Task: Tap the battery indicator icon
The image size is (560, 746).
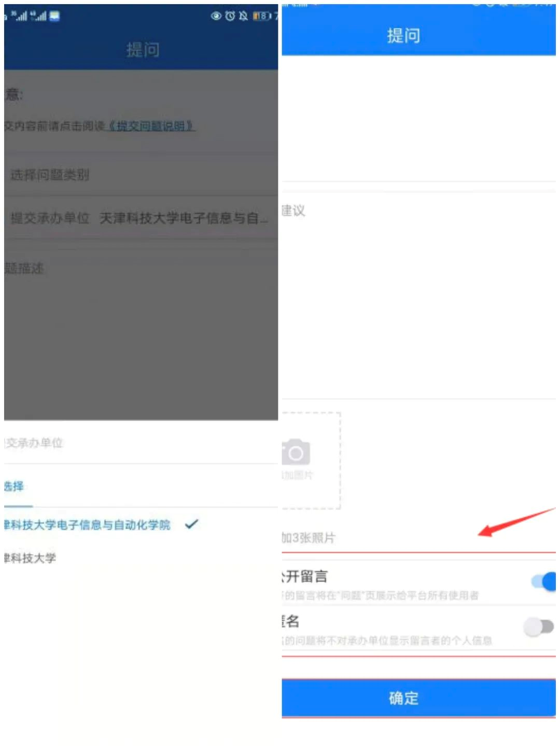Action: [262, 16]
